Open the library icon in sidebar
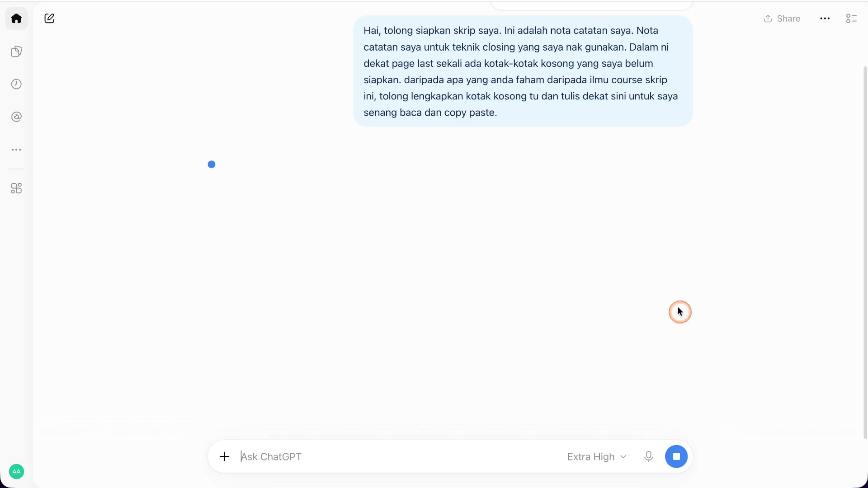 [16, 52]
